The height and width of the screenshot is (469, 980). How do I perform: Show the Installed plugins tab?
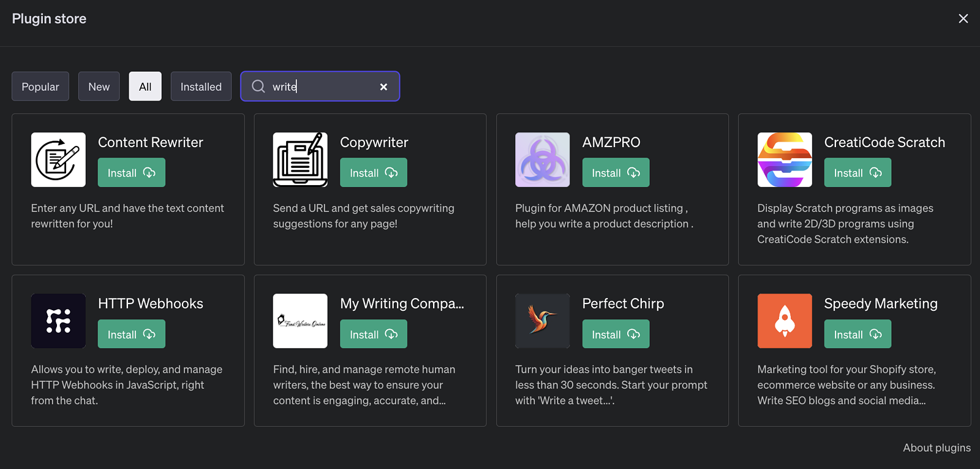(201, 86)
